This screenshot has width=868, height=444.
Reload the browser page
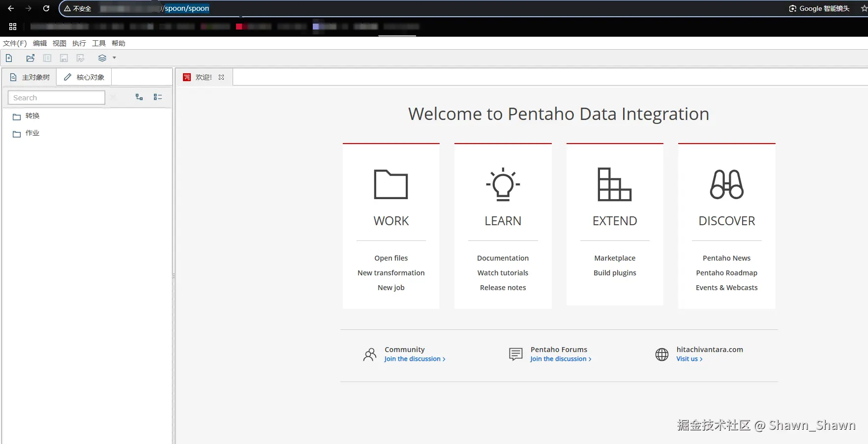46,8
